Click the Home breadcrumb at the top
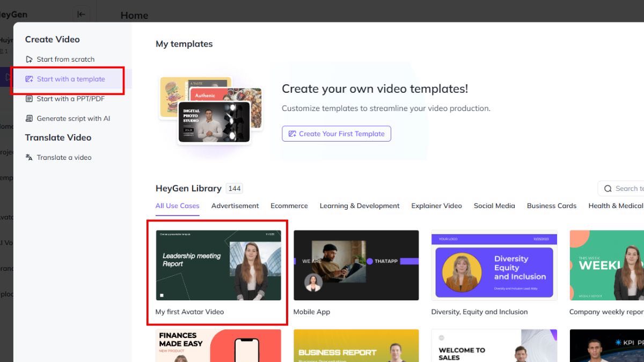644x362 pixels. [x=134, y=15]
